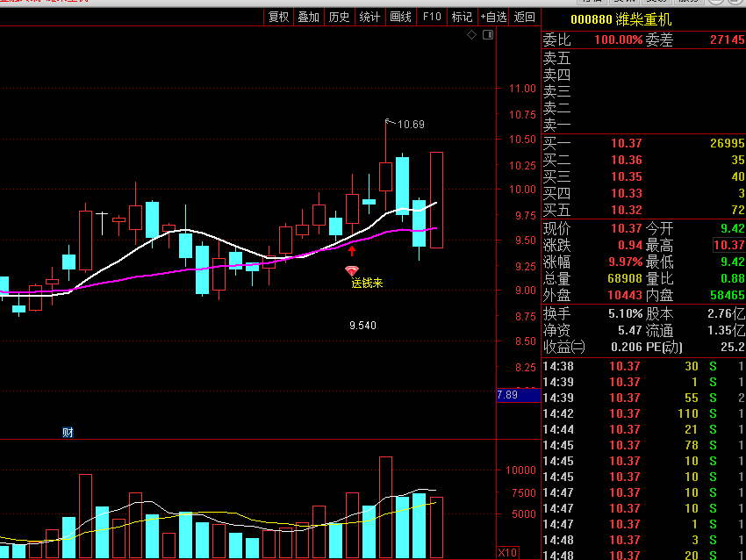Click the 10000 volume axis label
746x560 pixels.
coord(520,470)
